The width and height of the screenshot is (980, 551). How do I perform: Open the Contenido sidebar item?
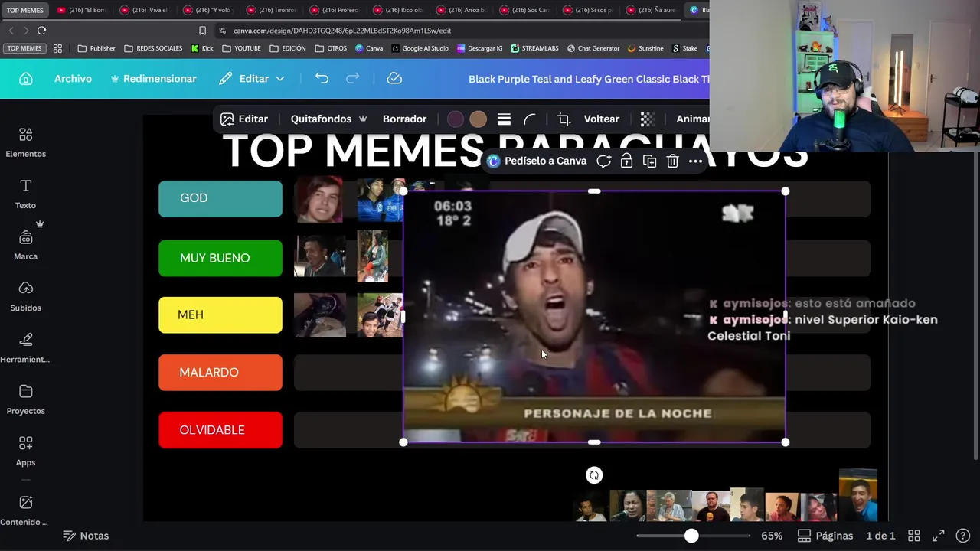pyautogui.click(x=25, y=510)
